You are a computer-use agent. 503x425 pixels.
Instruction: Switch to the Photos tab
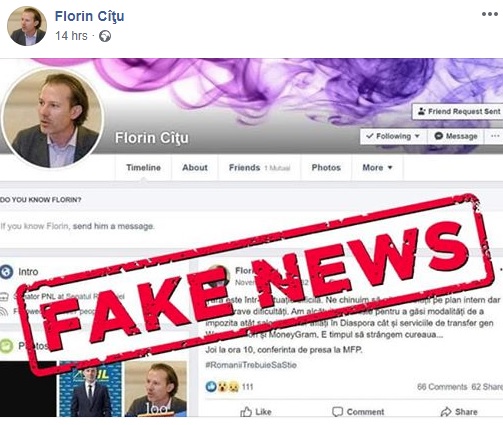tap(326, 168)
